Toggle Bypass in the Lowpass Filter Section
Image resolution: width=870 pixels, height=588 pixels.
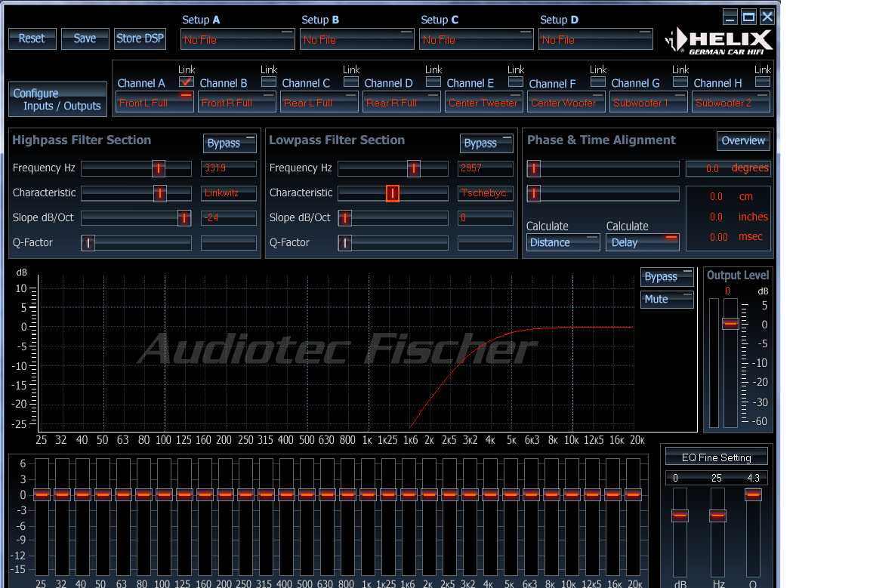tap(486, 143)
